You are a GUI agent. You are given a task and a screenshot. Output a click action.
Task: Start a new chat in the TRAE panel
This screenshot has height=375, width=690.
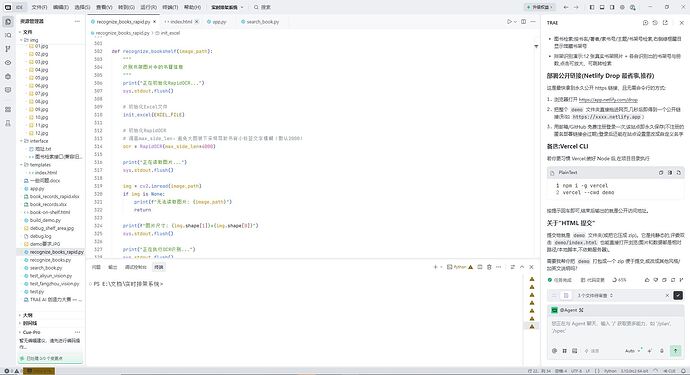(x=646, y=22)
